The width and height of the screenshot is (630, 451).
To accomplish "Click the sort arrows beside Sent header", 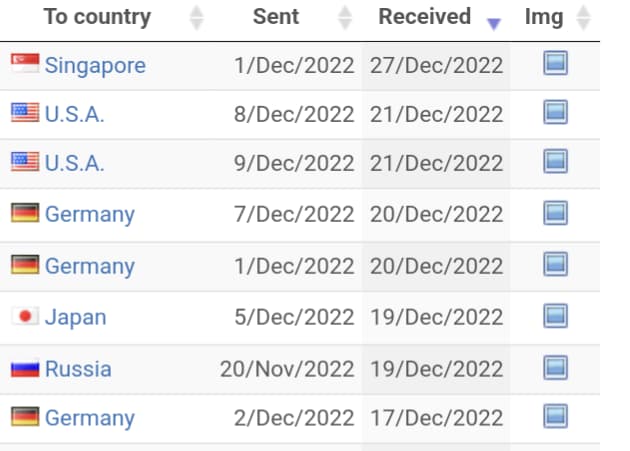I will 345,18.
